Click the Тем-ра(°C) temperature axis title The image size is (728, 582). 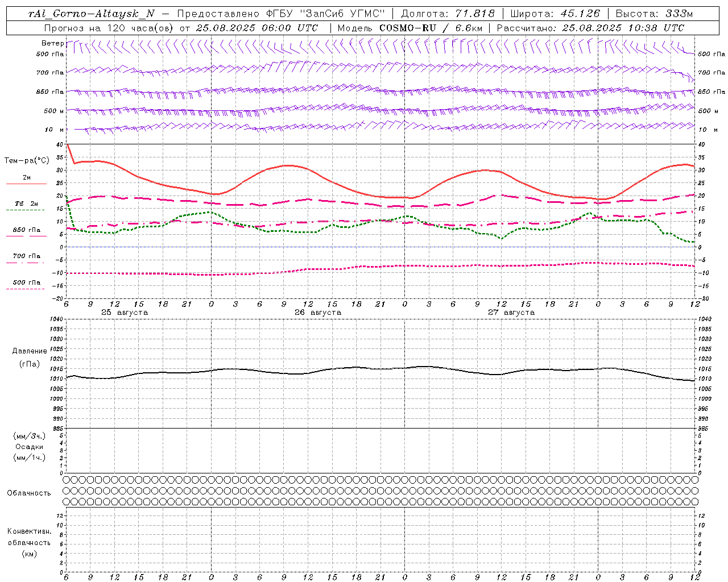[x=27, y=161]
